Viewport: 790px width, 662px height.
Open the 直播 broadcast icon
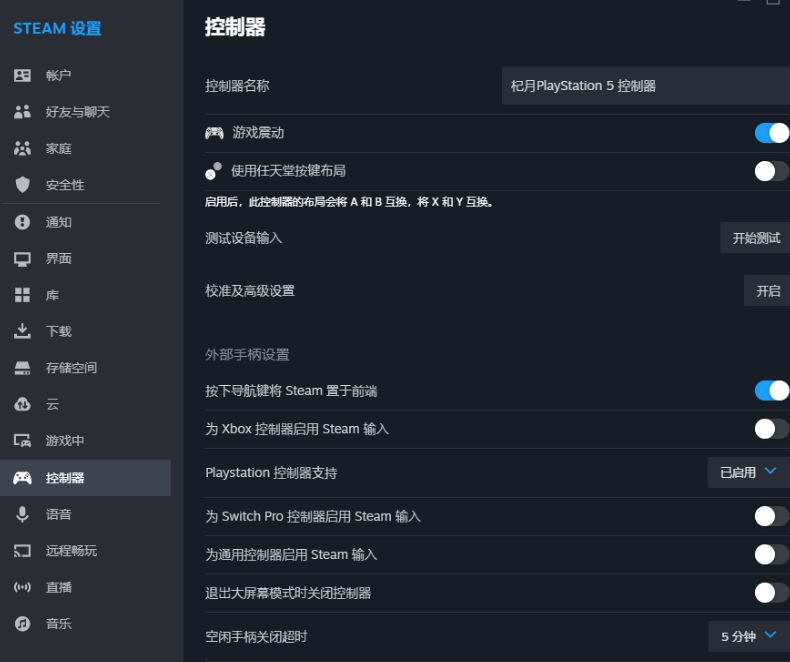point(22,587)
